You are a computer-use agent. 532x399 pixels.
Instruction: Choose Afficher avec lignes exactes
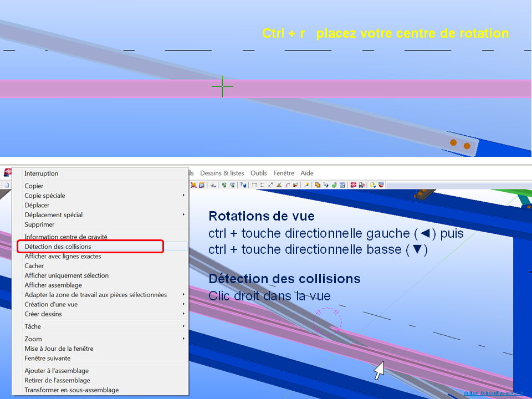pyautogui.click(x=100, y=256)
